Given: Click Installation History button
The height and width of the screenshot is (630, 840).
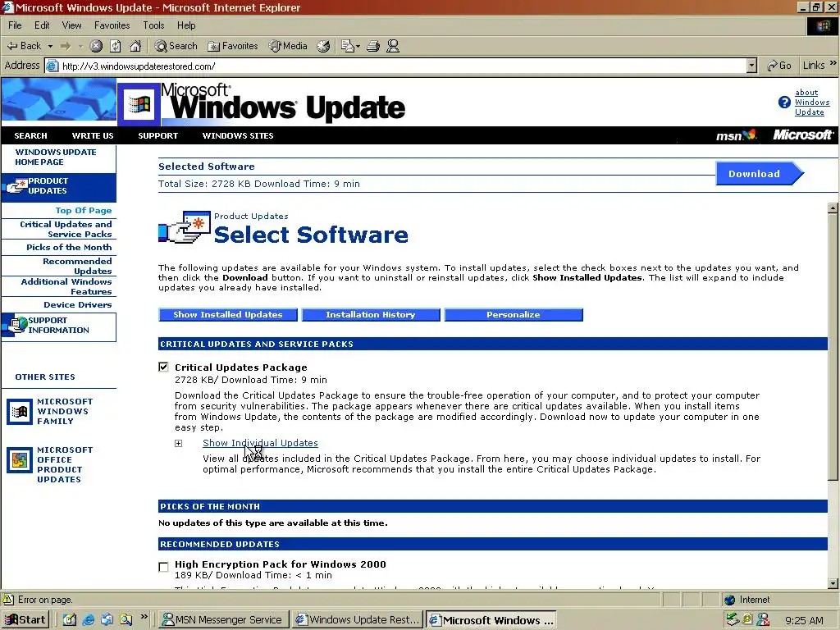Looking at the screenshot, I should [x=371, y=314].
